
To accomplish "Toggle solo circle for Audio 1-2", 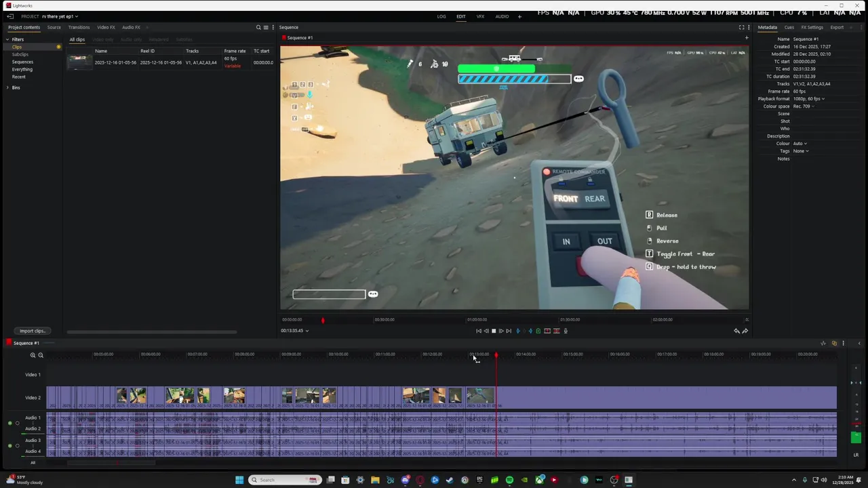I will click(17, 423).
